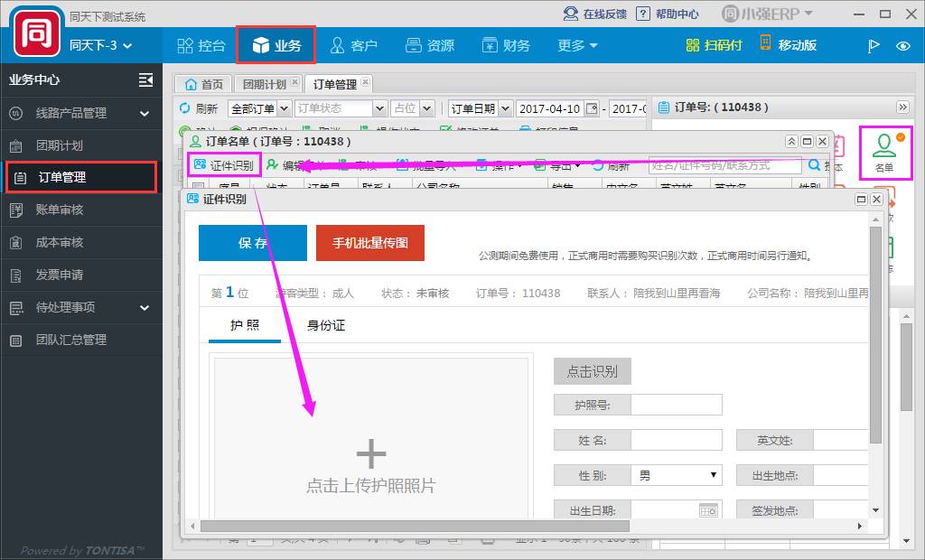Click the 护照号 input field
This screenshot has width=925, height=560.
676,405
